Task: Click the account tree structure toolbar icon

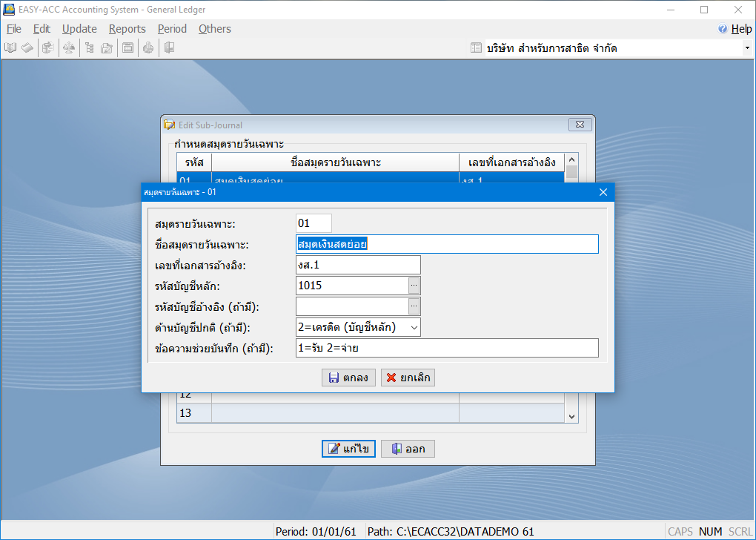Action: pyautogui.click(x=89, y=48)
